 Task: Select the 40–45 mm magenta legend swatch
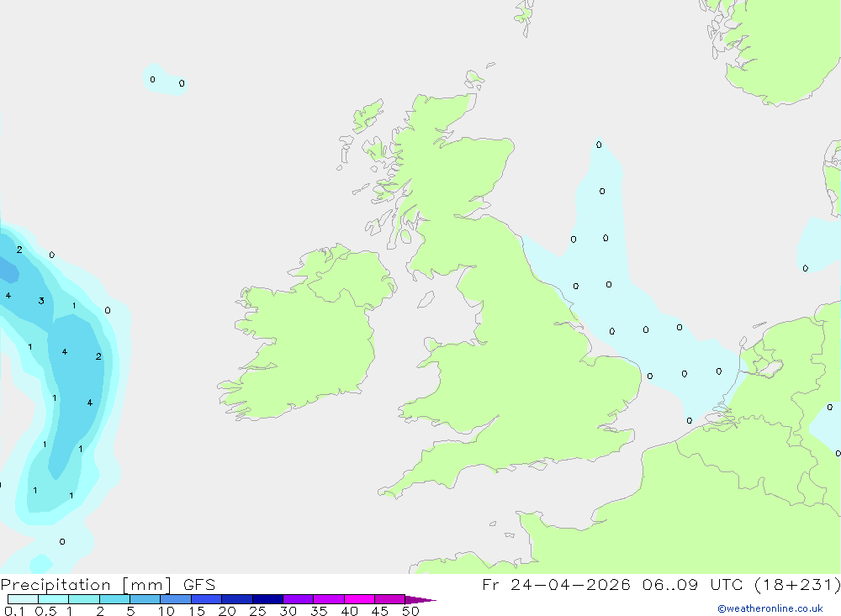(x=359, y=599)
